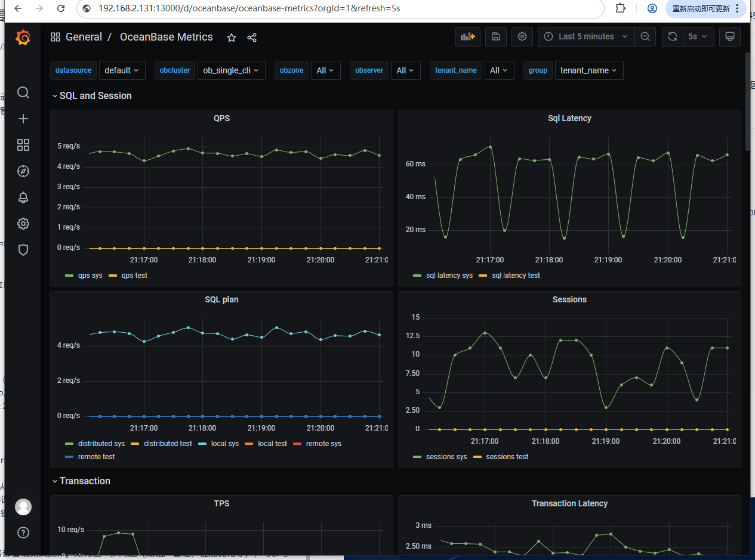
Task: Go to the General folder breadcrumb
Action: click(x=84, y=37)
